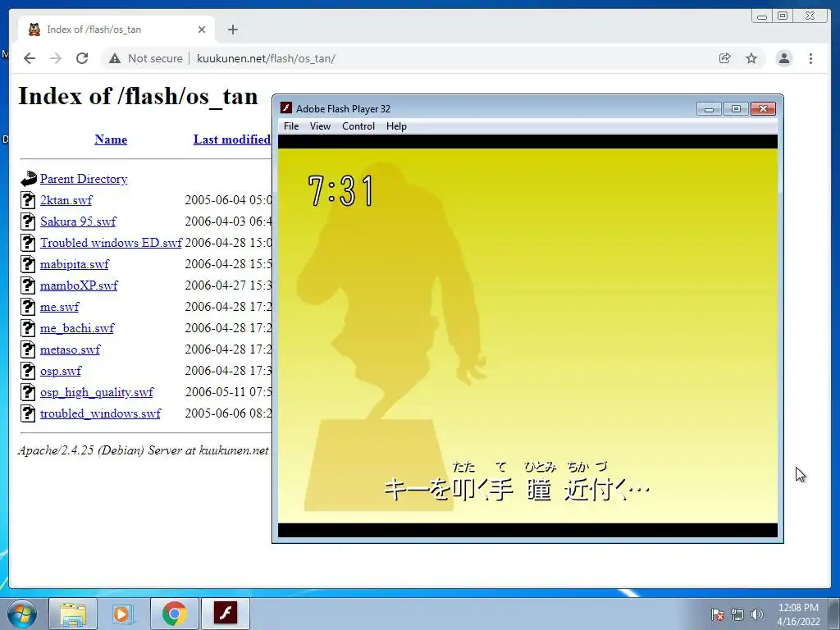840x630 pixels.
Task: Click the tab's favicon for Index of /flash/os_tan
Action: coord(34,30)
